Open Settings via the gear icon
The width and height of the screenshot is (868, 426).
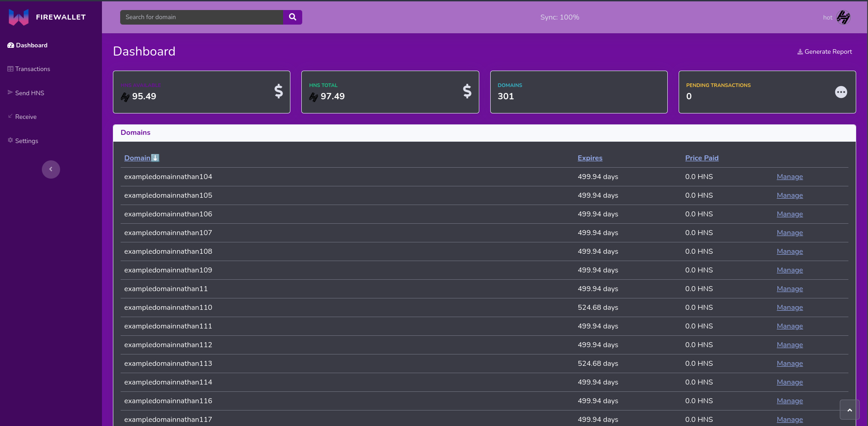click(10, 140)
